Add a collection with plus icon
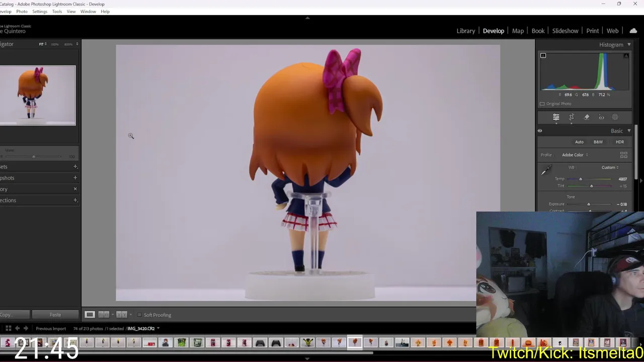Screen dimensions: 644x362 75,200
